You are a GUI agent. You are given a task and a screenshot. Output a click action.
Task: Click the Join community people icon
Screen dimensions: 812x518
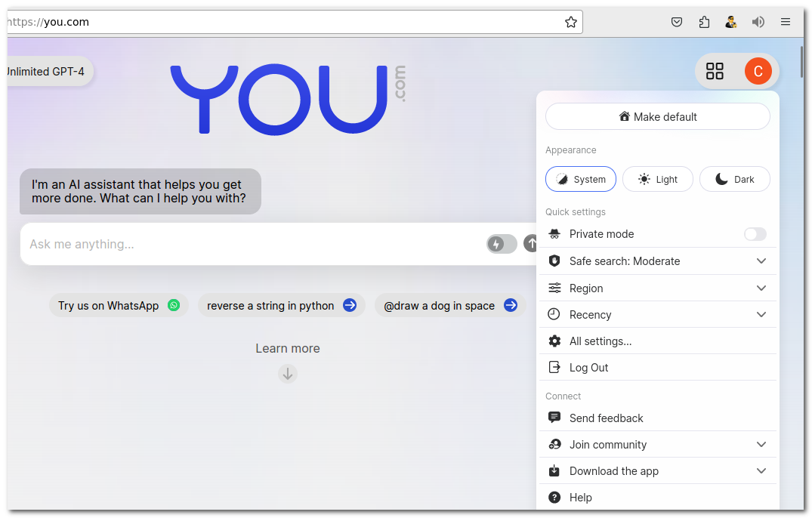click(x=554, y=444)
